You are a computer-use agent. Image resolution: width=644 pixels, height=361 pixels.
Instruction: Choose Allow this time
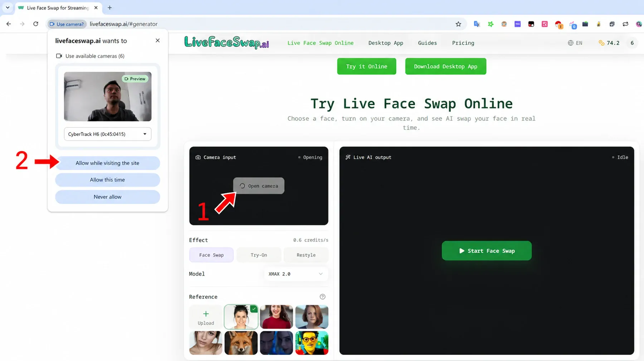point(108,180)
